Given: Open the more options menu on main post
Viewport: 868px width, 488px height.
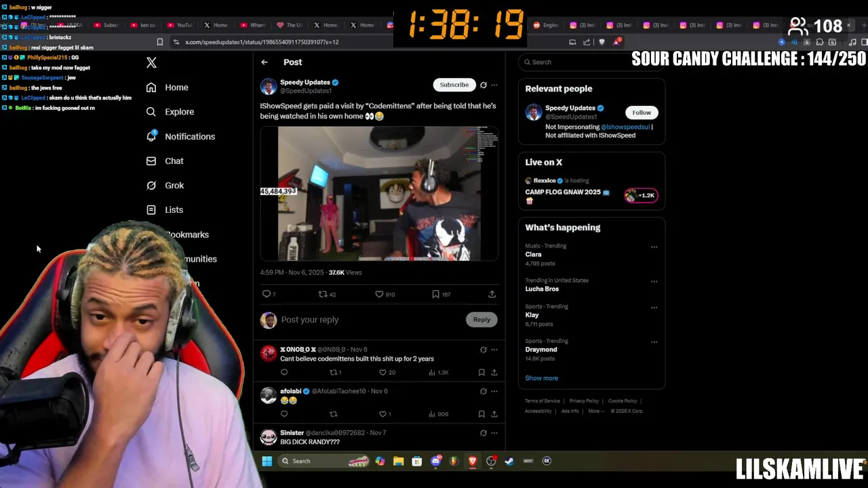Looking at the screenshot, I should coord(494,85).
